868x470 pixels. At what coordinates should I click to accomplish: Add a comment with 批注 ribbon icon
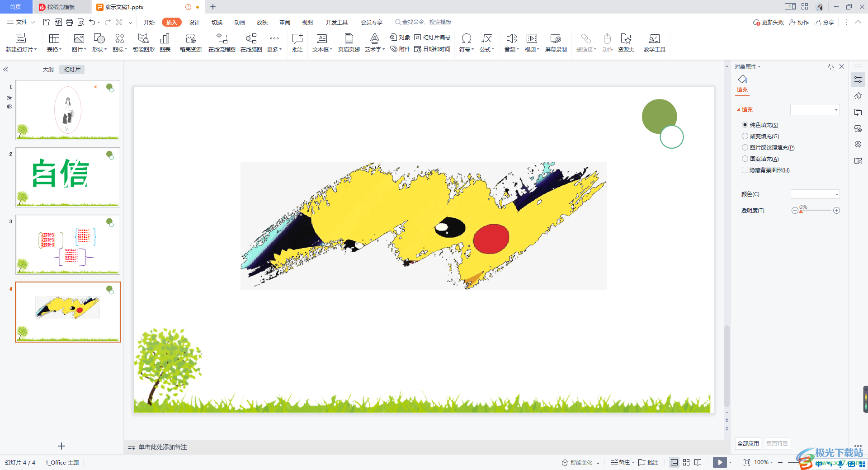[x=297, y=38]
